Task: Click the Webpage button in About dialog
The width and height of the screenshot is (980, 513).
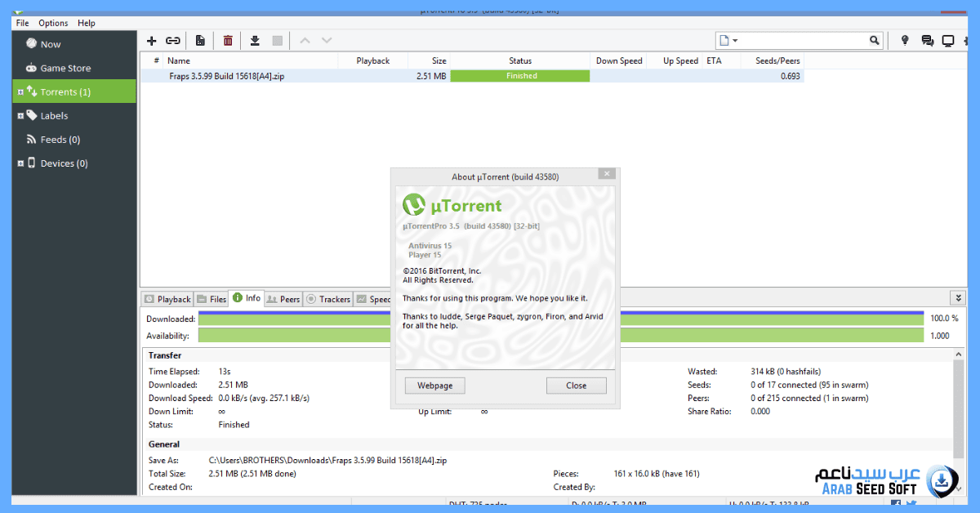Action: 434,385
